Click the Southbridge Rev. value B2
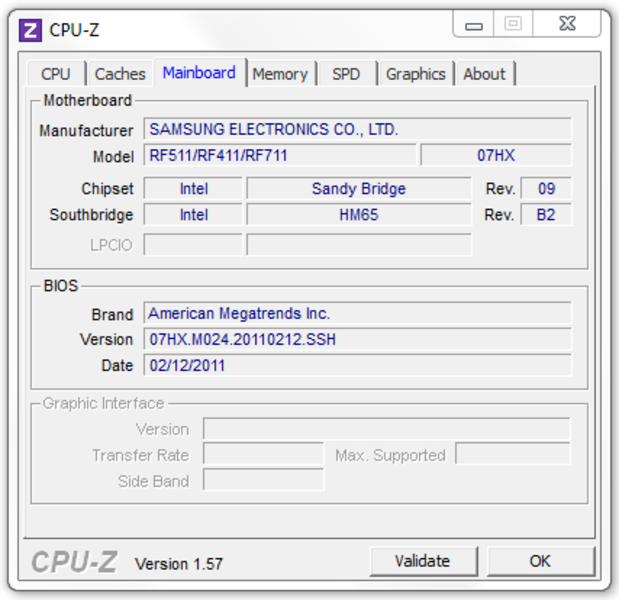Image resolution: width=619 pixels, height=600 pixels. (x=546, y=215)
